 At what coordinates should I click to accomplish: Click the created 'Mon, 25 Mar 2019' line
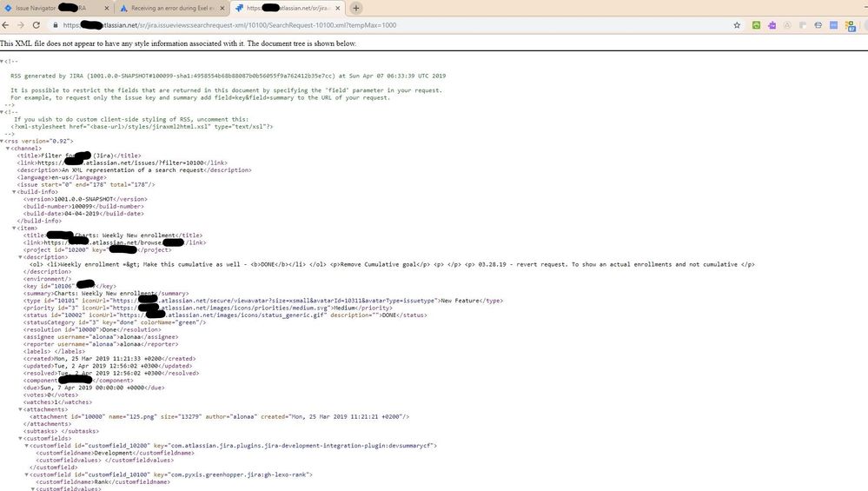pyautogui.click(x=109, y=358)
